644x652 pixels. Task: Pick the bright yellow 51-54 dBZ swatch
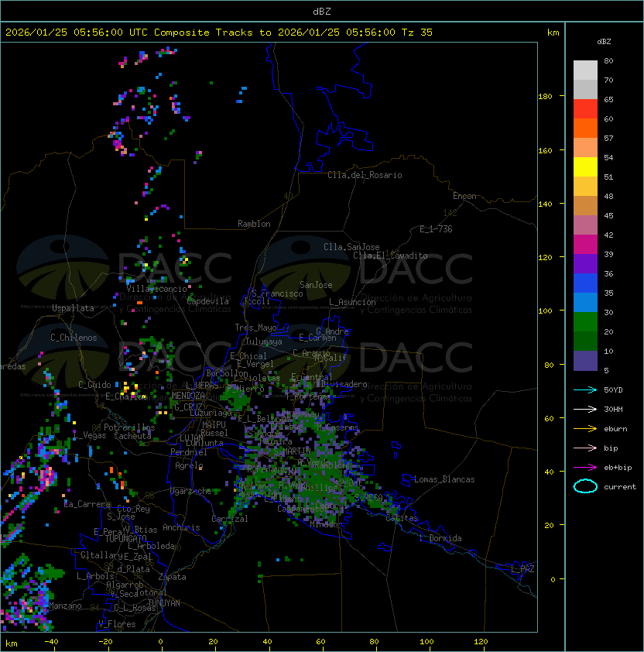[x=585, y=167]
